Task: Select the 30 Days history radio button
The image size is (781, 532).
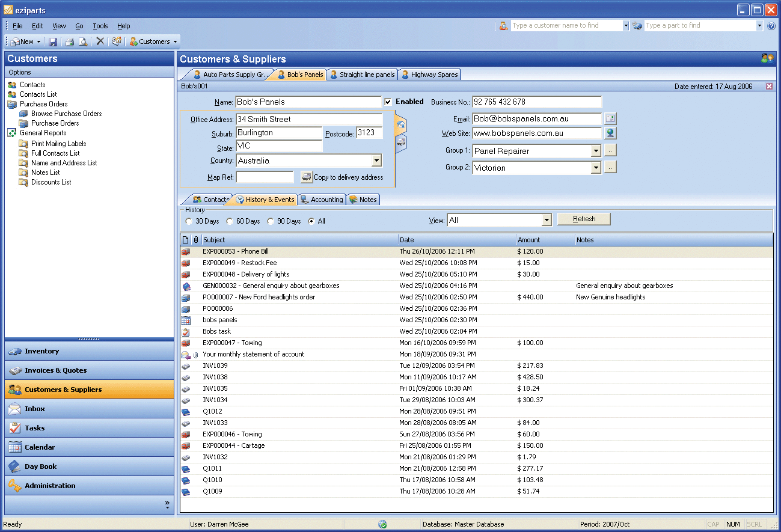Action: 189,221
